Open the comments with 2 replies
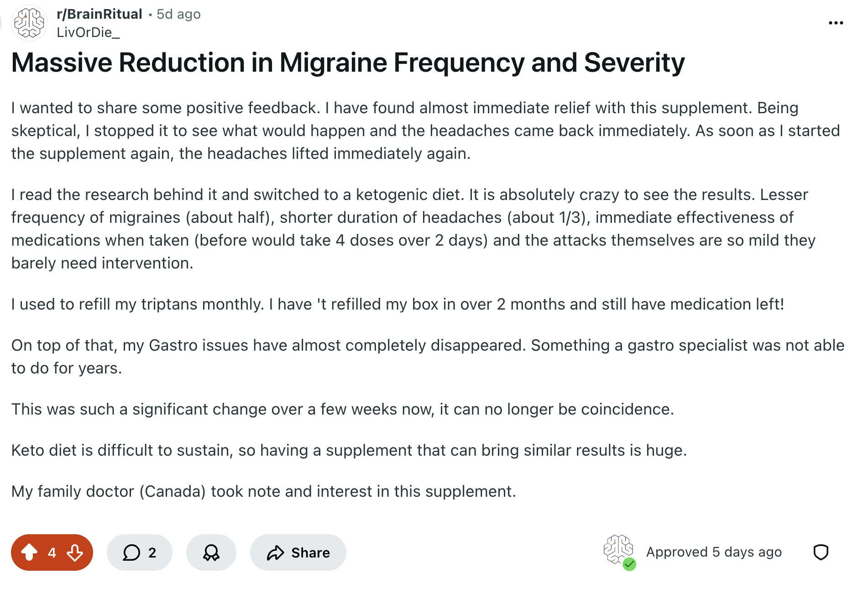868x589 pixels. click(x=139, y=552)
